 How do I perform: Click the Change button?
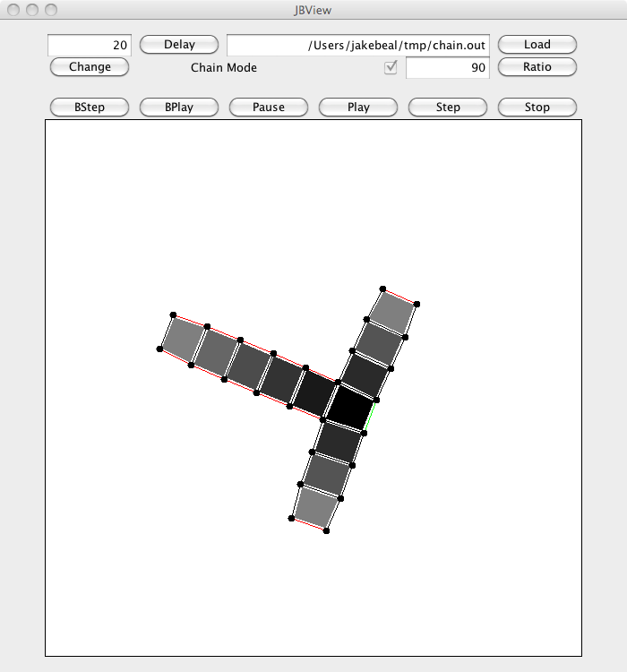pos(90,67)
